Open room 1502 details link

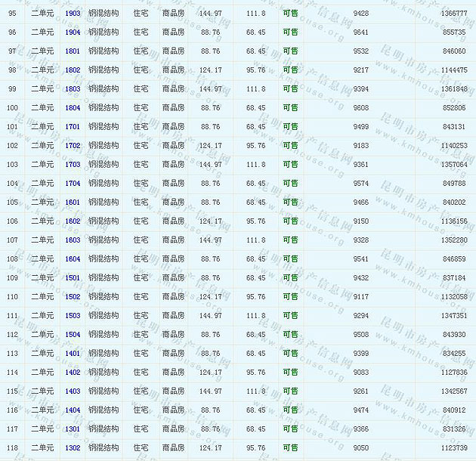tap(73, 297)
